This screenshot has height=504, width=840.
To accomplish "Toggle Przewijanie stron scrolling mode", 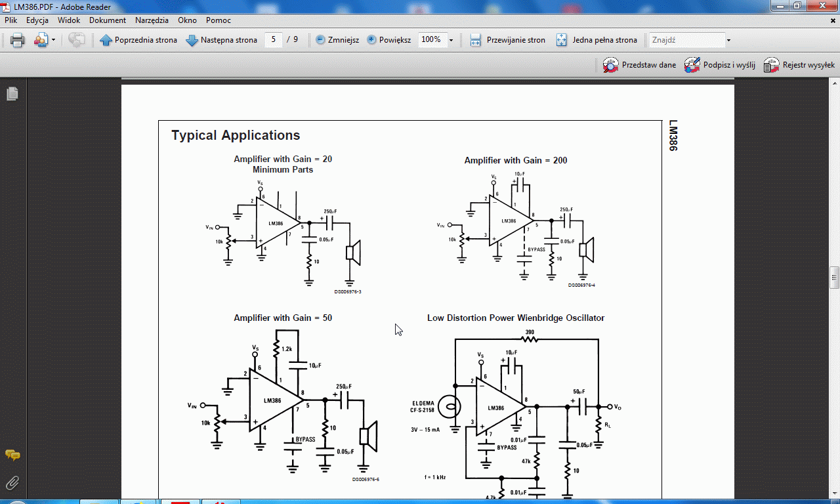I will [x=507, y=40].
